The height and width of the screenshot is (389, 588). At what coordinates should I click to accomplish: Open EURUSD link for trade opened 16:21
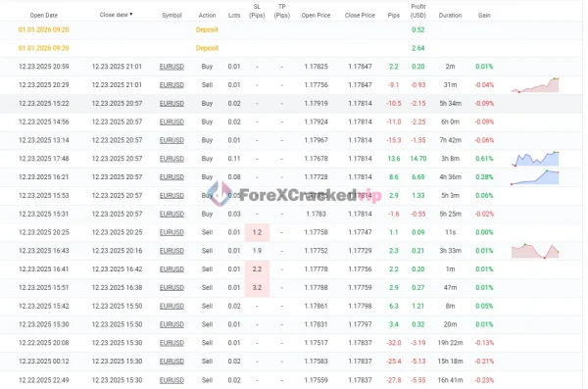(x=171, y=177)
